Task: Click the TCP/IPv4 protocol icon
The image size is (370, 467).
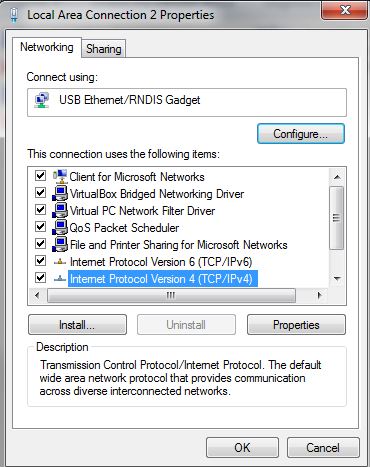Action: pos(60,279)
